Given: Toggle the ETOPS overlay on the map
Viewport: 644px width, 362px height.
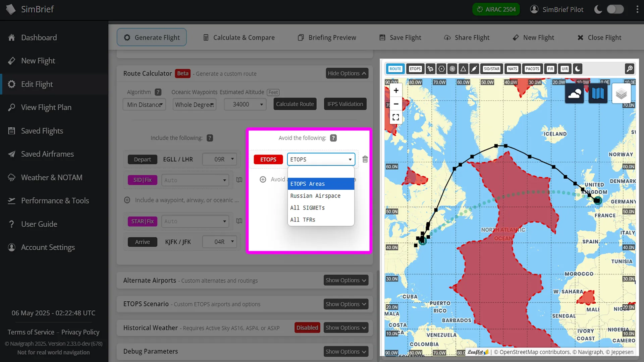Looking at the screenshot, I should tap(415, 69).
